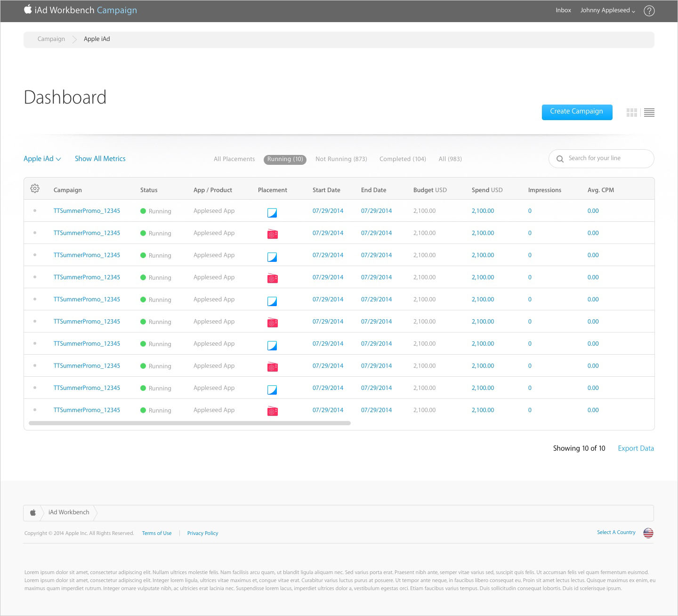Click the Create Campaign button

tap(577, 112)
